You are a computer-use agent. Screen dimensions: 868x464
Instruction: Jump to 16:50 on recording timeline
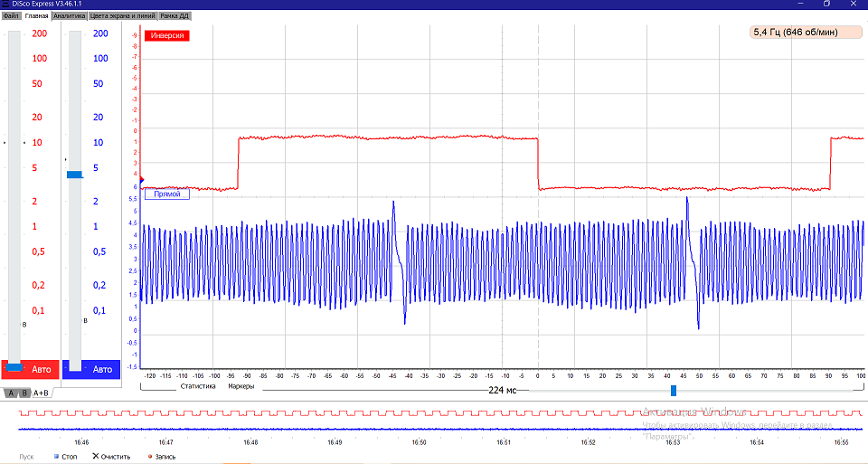pyautogui.click(x=419, y=442)
